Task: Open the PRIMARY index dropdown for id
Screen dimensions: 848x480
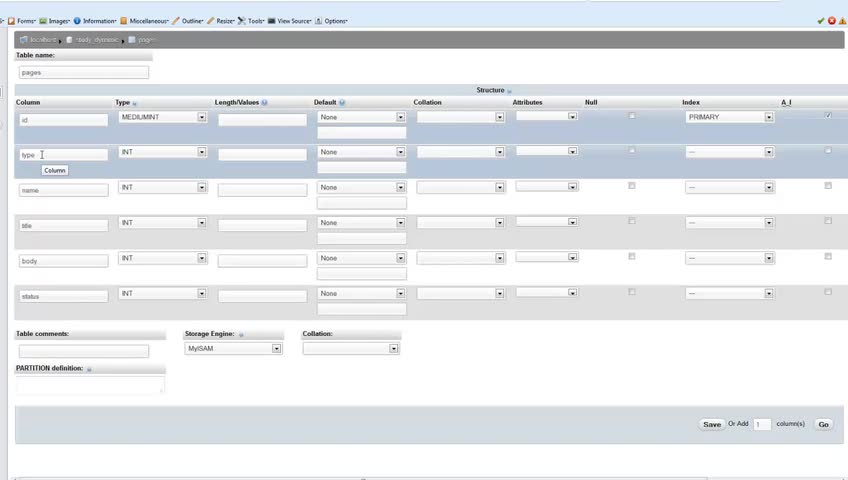Action: tap(730, 117)
